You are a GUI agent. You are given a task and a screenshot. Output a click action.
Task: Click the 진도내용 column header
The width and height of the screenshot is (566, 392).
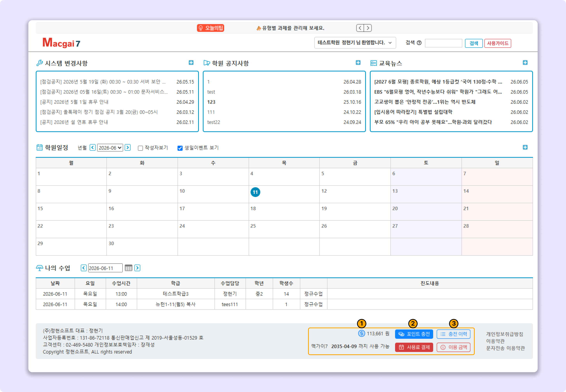430,283
